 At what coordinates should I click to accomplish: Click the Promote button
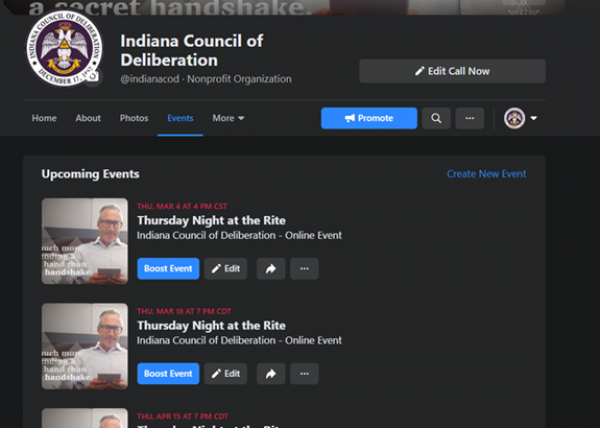tap(369, 118)
